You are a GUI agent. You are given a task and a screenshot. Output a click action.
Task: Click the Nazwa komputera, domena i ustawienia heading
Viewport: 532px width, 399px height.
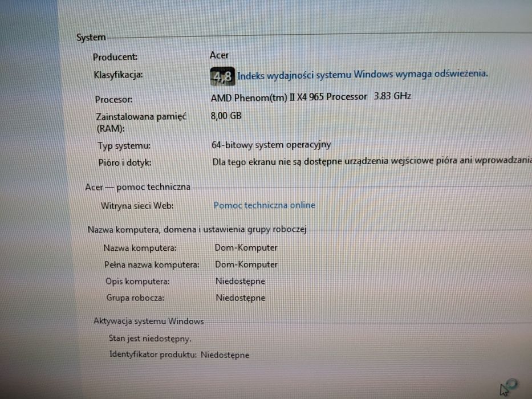(x=197, y=230)
